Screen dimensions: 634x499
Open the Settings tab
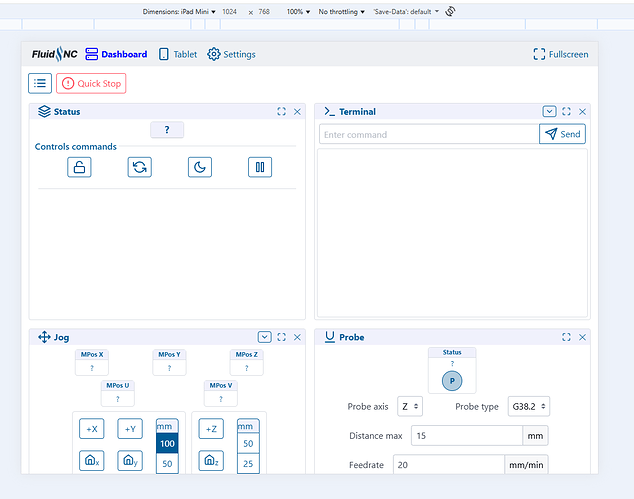231,54
